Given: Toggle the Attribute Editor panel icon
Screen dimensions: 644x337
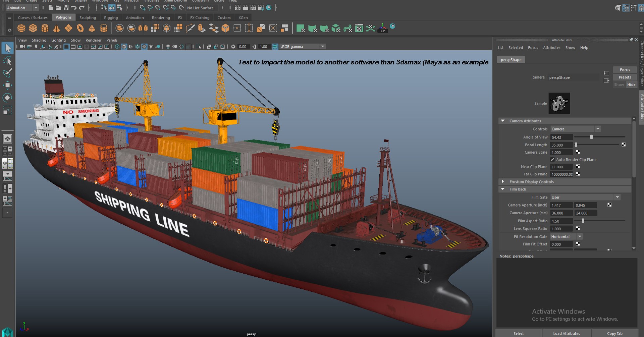Looking at the screenshot, I should pyautogui.click(x=626, y=8).
